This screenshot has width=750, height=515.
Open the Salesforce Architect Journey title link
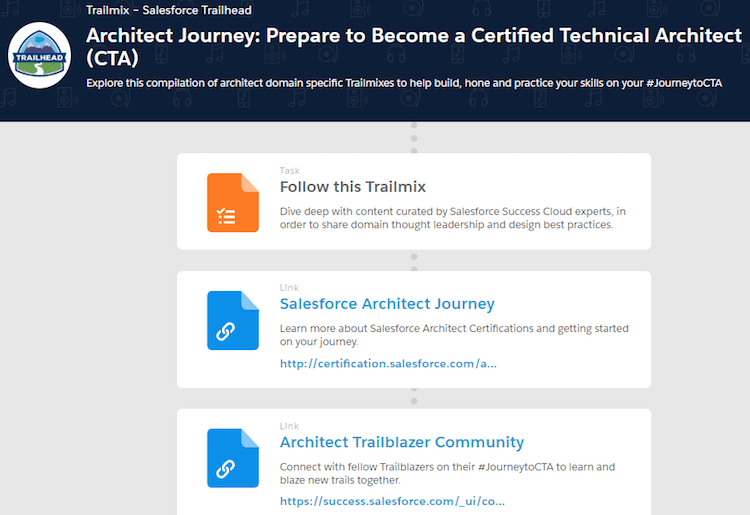(387, 304)
